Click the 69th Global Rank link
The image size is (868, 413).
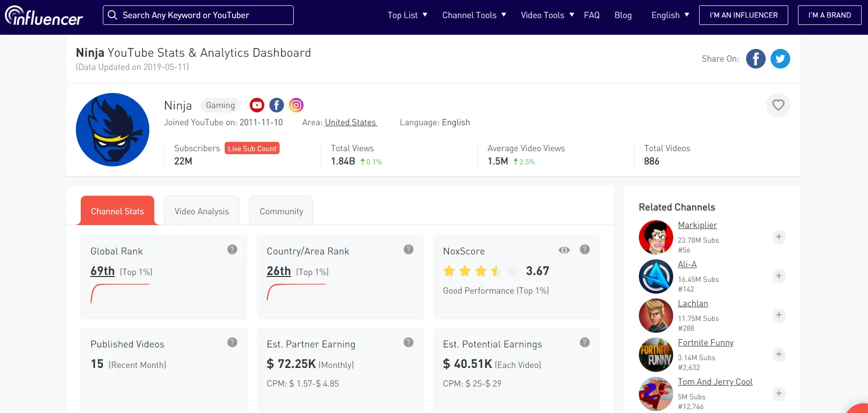(x=102, y=271)
